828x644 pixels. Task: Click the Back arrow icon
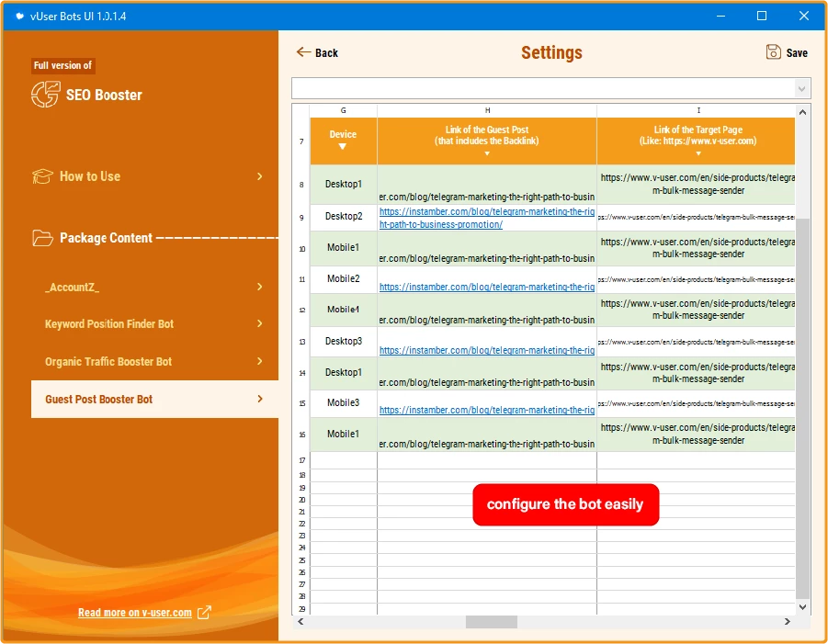coord(303,51)
